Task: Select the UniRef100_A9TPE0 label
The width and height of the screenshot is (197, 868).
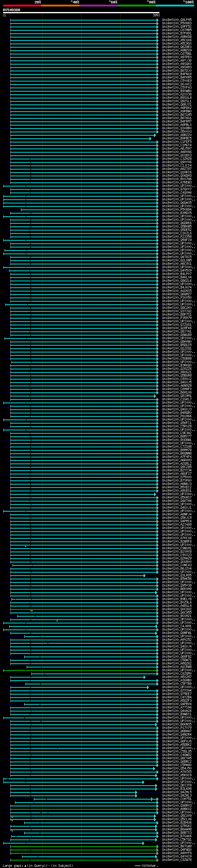Action: [177, 57]
